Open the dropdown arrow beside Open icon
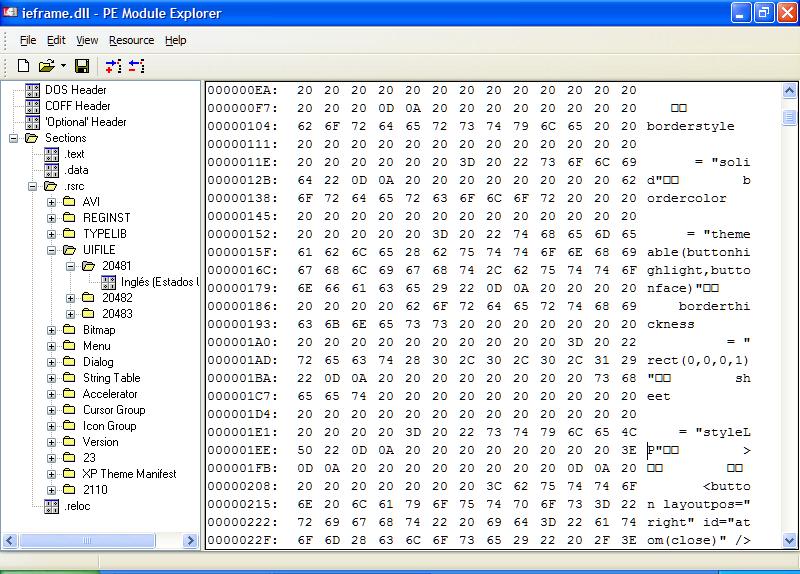Screen dimensions: 800x574 pos(63,66)
